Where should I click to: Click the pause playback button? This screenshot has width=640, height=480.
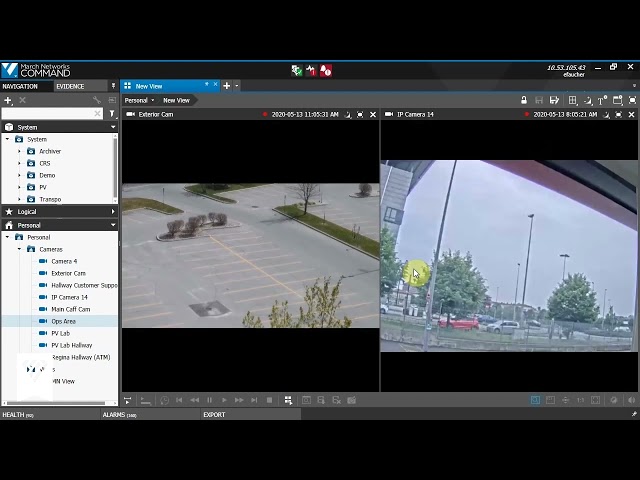point(209,400)
